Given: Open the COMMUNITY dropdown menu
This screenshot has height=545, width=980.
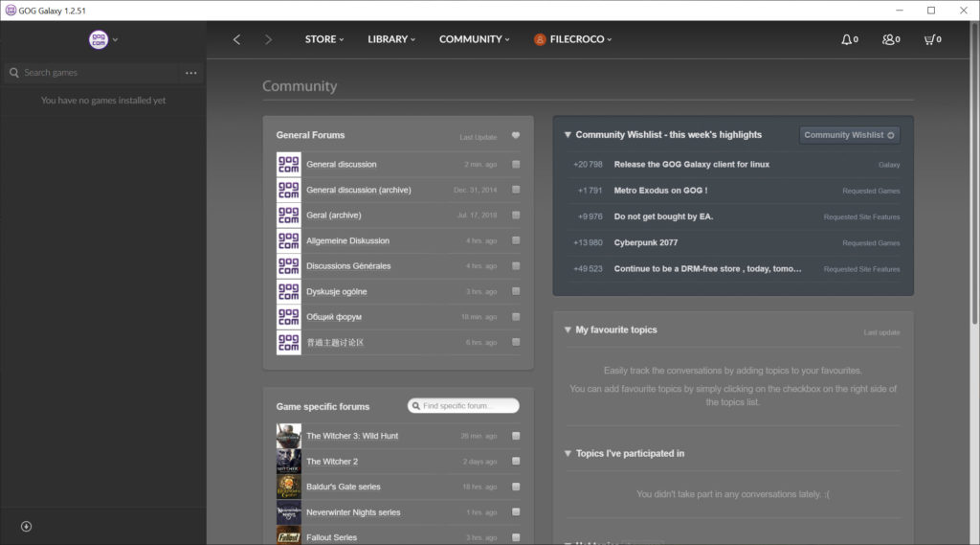Looking at the screenshot, I should (x=475, y=39).
